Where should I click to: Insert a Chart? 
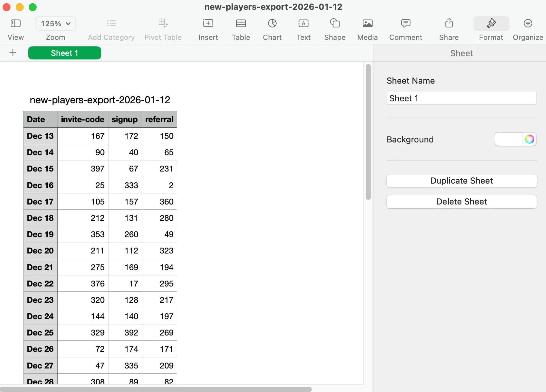(x=272, y=23)
